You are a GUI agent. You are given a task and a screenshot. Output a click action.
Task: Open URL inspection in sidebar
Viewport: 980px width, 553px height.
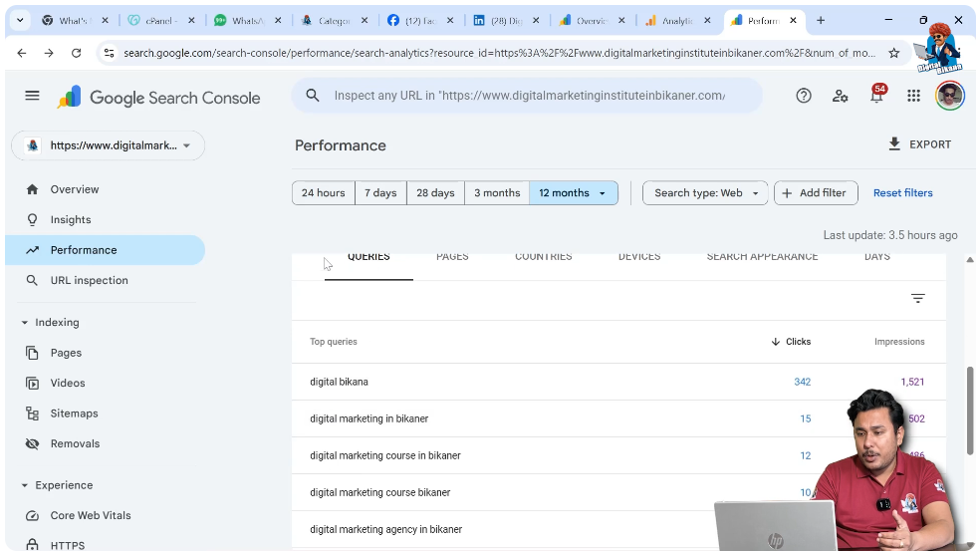(x=105, y=280)
